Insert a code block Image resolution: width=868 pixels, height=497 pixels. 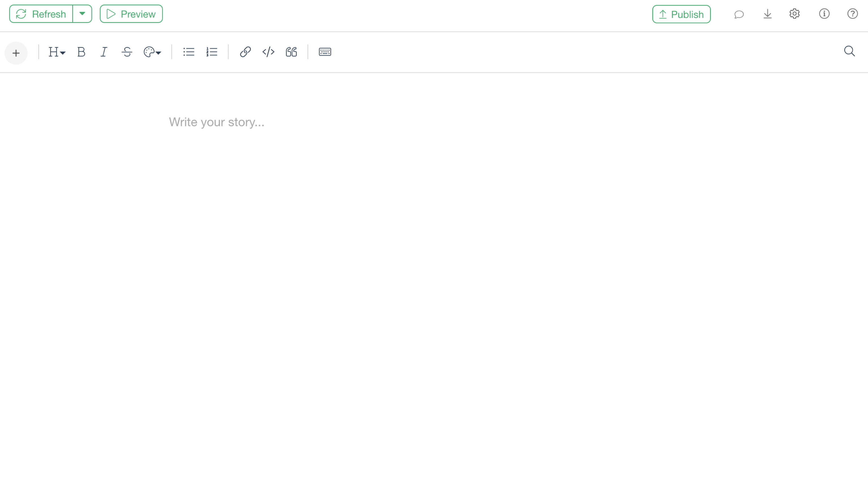pyautogui.click(x=268, y=52)
